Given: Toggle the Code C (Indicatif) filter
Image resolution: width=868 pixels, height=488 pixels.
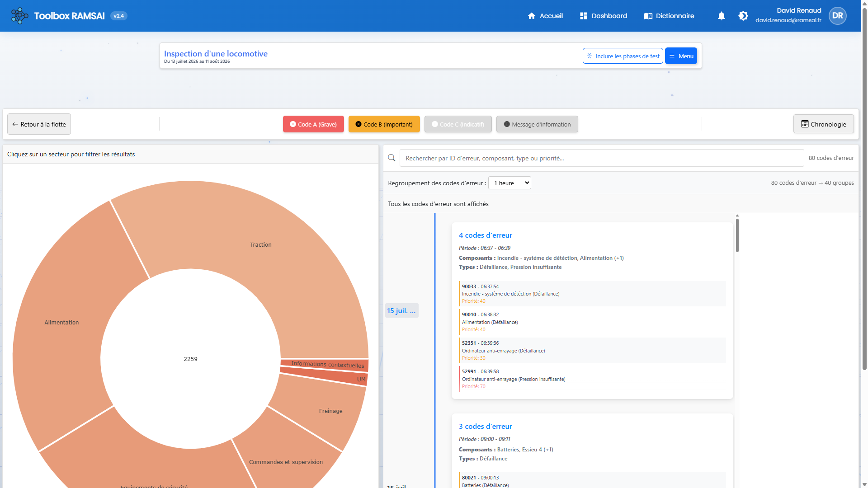Looking at the screenshot, I should pos(458,124).
